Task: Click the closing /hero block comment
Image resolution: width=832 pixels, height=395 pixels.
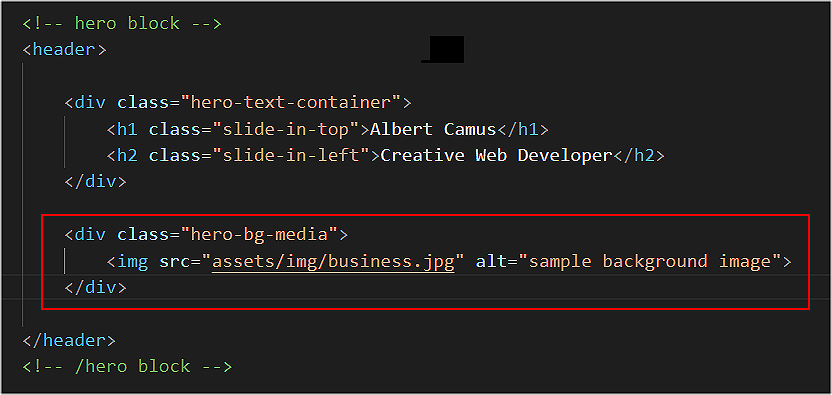Action: [x=127, y=367]
